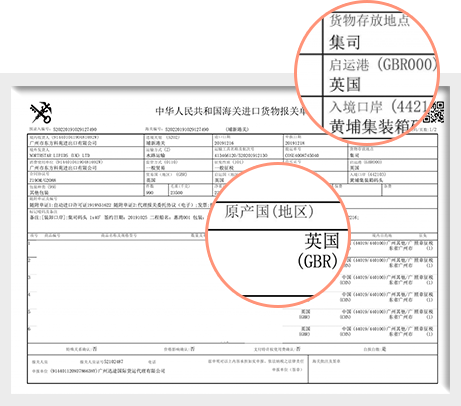Click the enlarged 黄埔集装箱 text
Image resolution: width=461 pixels, height=406 pixels.
coord(371,127)
